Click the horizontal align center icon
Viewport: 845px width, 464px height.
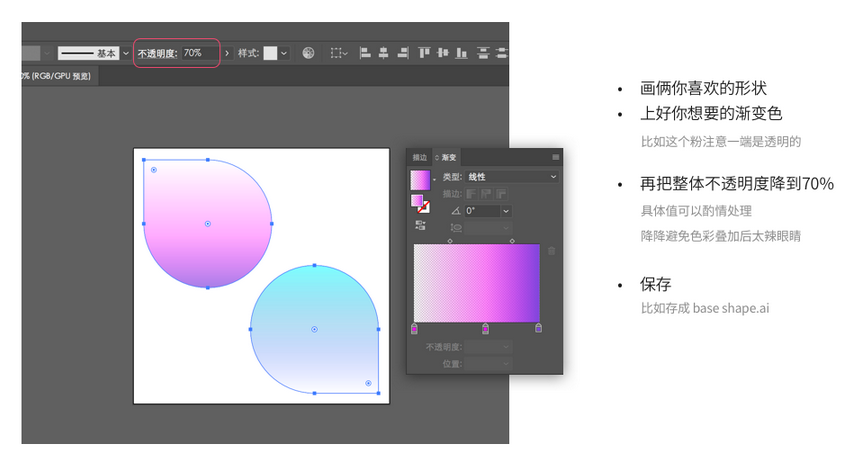pos(383,53)
